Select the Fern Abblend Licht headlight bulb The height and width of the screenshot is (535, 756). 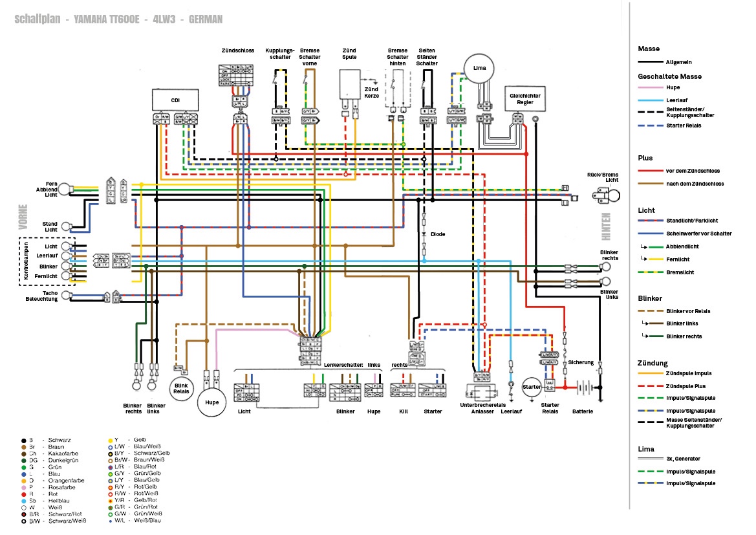pos(65,189)
